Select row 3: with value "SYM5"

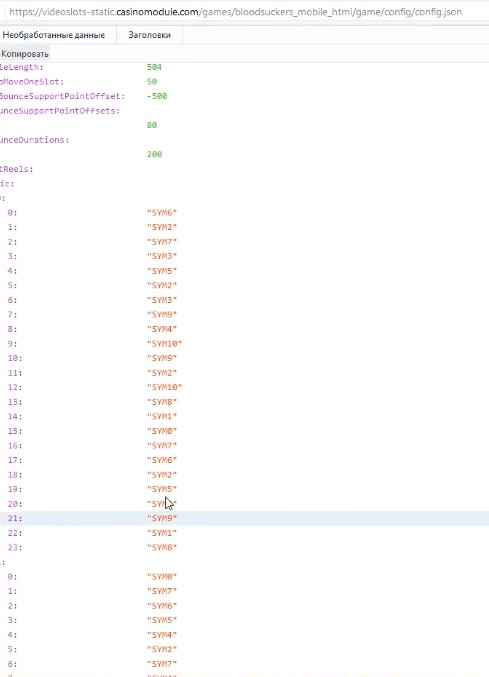[244, 620]
